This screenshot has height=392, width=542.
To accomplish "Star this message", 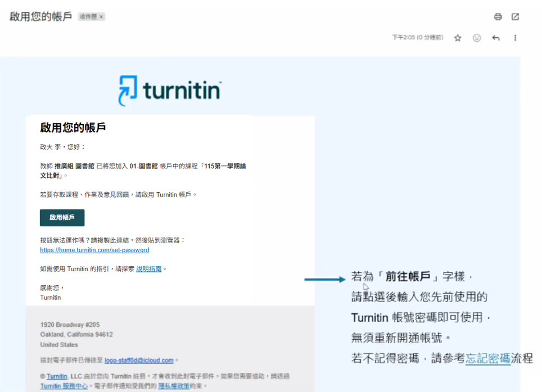I will (458, 38).
